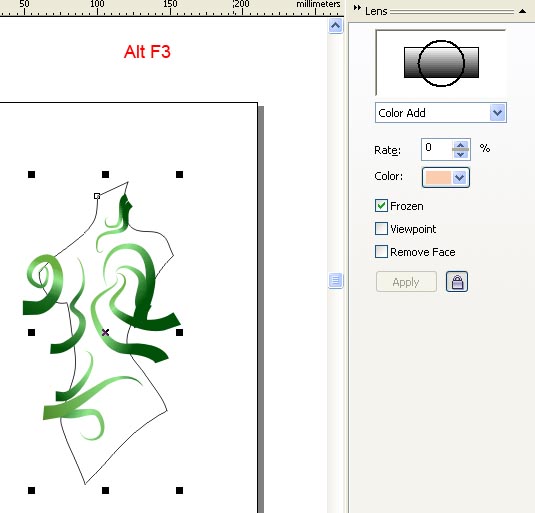Collapse the Lens docker with double arrows
535x513 pixels.
[357, 8]
